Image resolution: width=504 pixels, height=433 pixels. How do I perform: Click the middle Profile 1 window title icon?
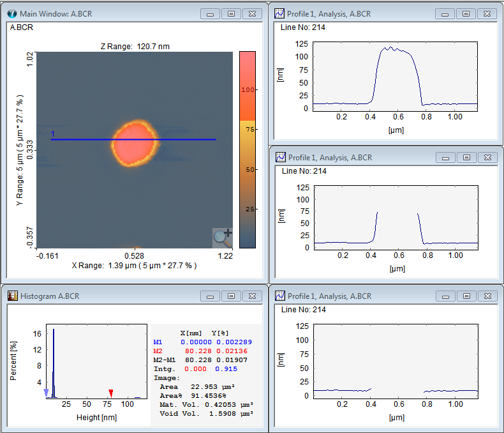[x=280, y=157]
